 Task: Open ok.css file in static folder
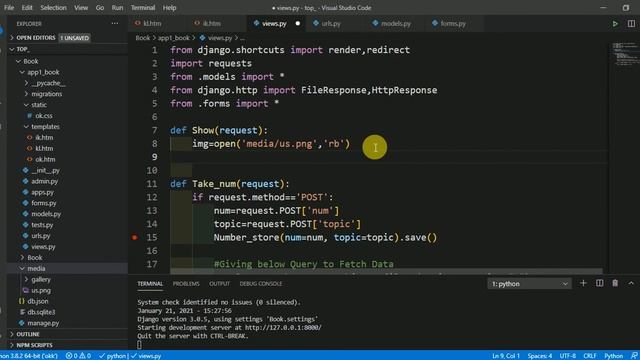pos(44,116)
